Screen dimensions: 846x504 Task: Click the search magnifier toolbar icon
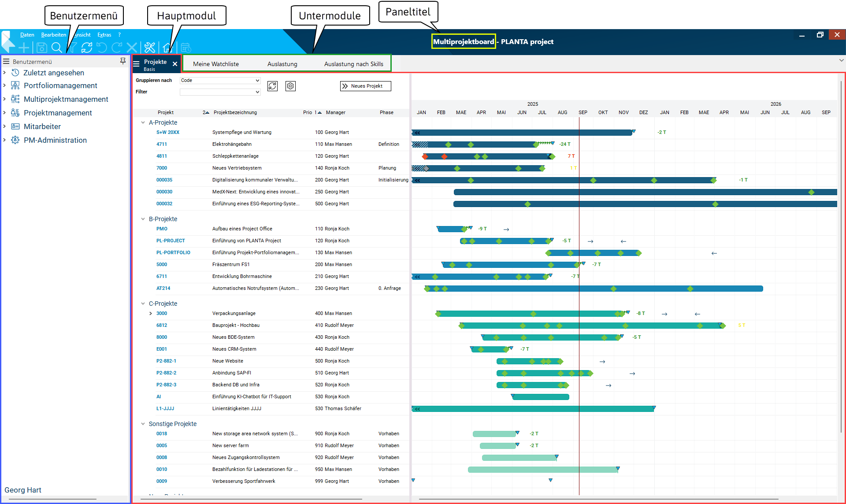pos(56,47)
